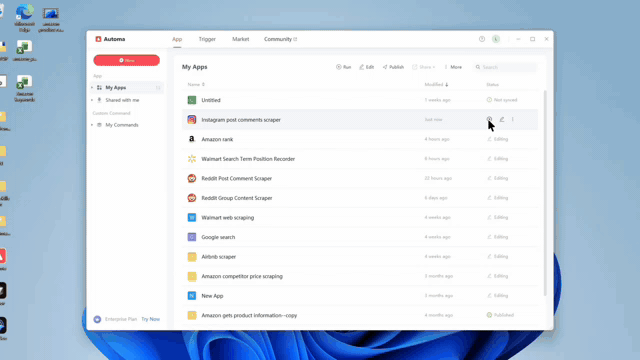
Task: Select the Amazon rank row text
Action: [217, 139]
